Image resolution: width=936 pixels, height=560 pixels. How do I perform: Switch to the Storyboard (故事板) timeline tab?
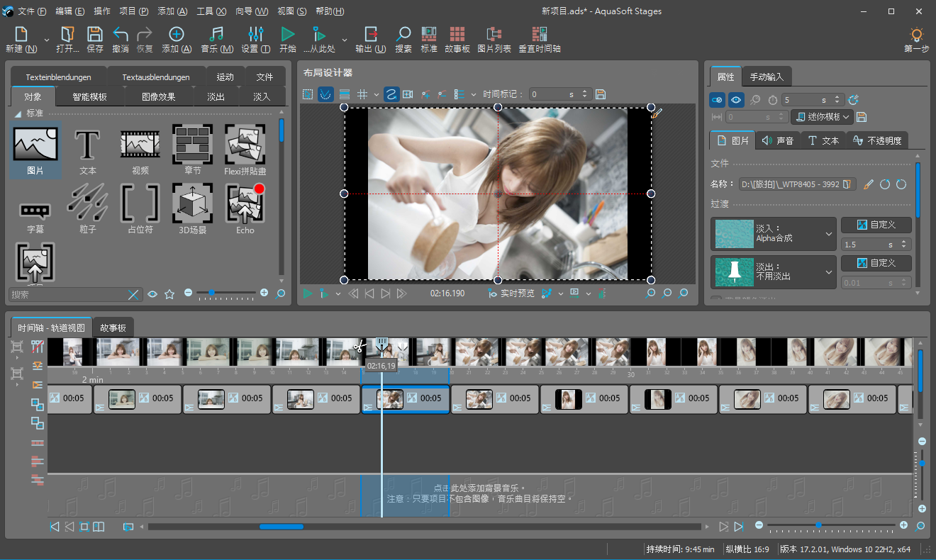[113, 328]
